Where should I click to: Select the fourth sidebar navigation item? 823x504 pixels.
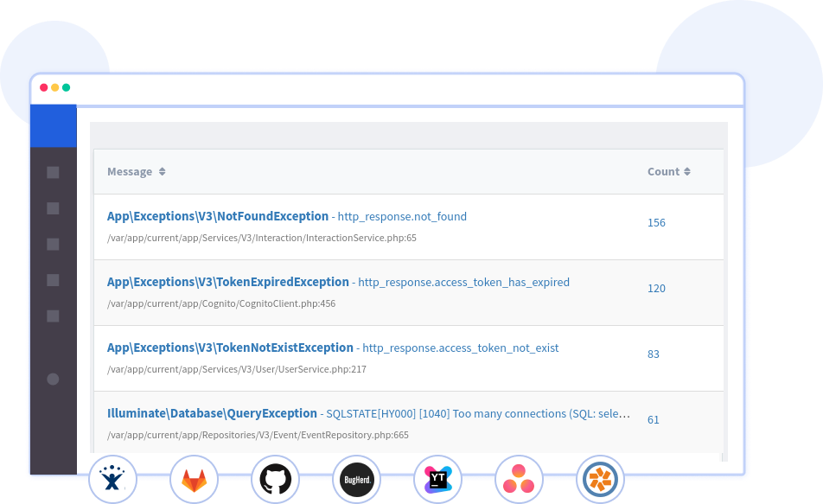[53, 280]
